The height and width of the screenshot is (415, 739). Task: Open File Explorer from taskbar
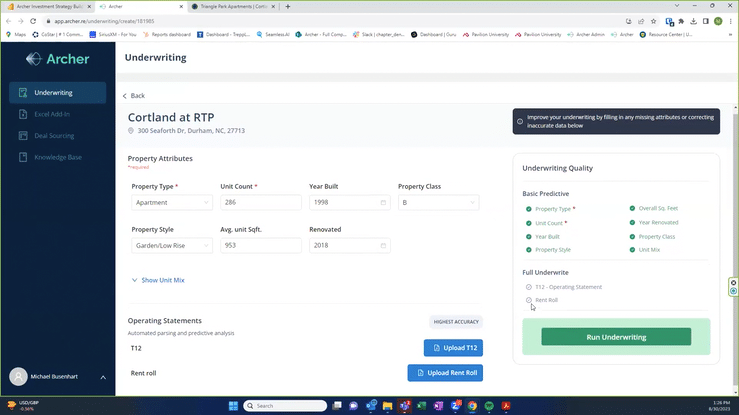[x=387, y=406]
